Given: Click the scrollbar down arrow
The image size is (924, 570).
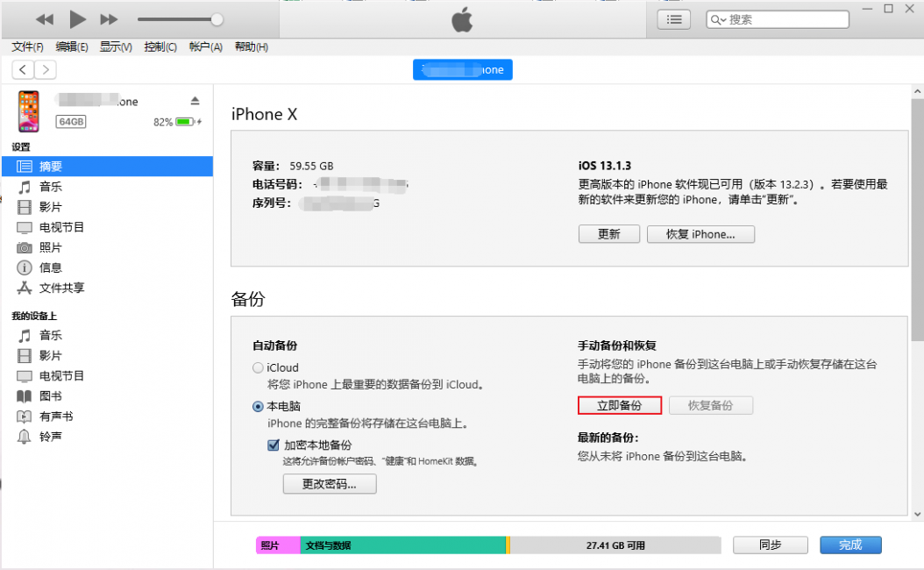Looking at the screenshot, I should 917,514.
